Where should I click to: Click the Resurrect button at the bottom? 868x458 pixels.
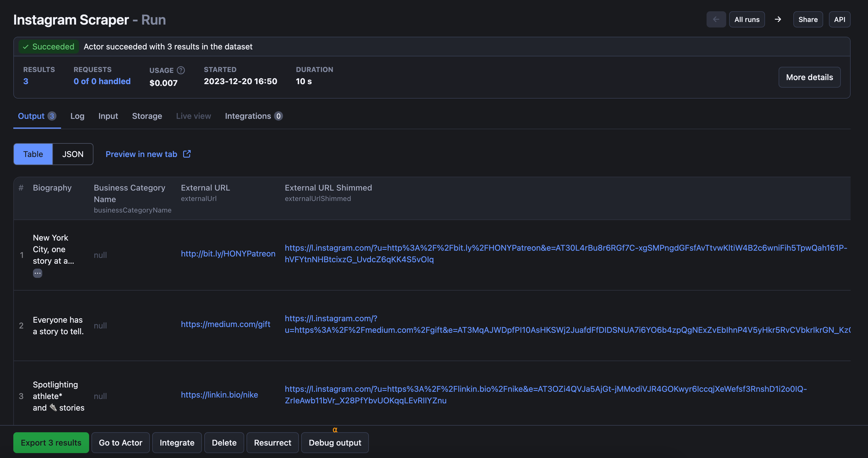pos(272,442)
